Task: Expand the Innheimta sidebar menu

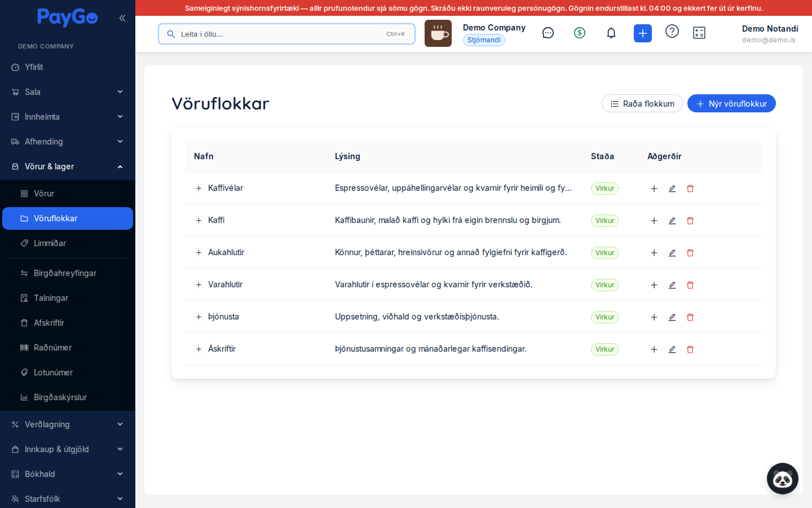Action: tap(68, 117)
